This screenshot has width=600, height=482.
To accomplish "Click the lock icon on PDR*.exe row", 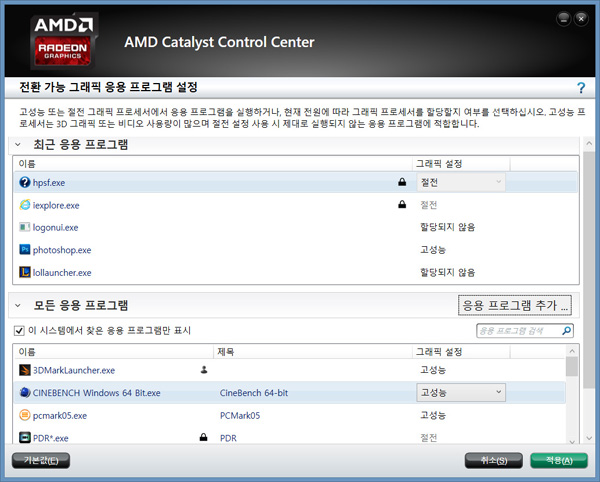I will pos(204,437).
